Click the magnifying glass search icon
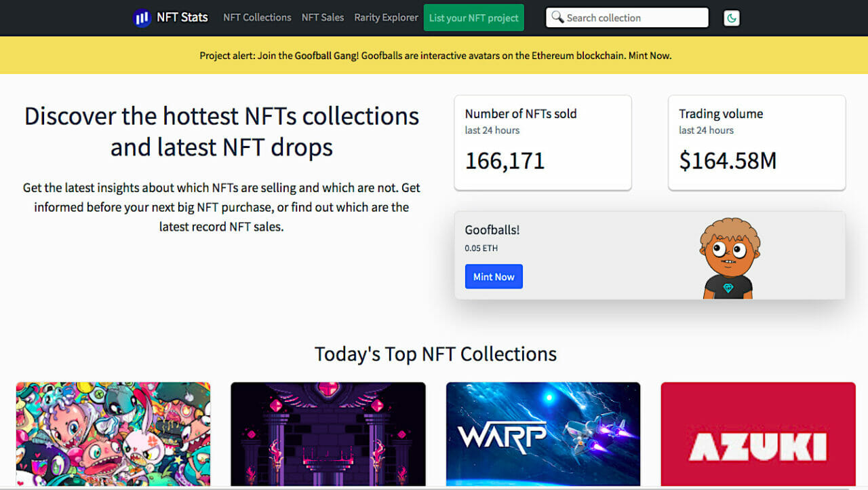The height and width of the screenshot is (490, 868). (x=558, y=17)
